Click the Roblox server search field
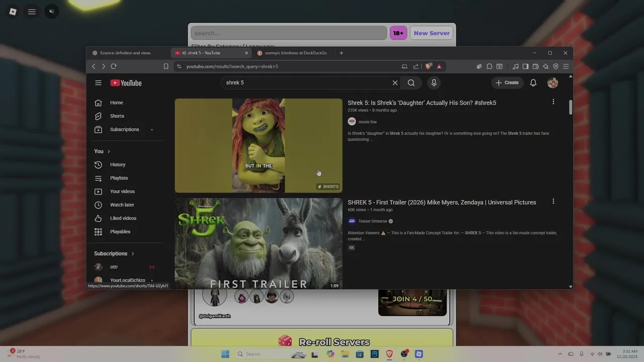 289,33
